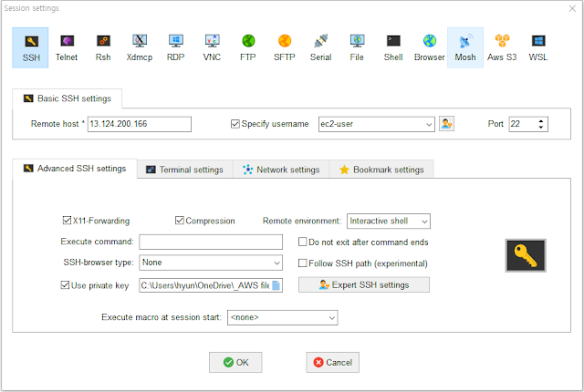Open the Network settings tab
The width and height of the screenshot is (584, 392).
[x=281, y=170]
